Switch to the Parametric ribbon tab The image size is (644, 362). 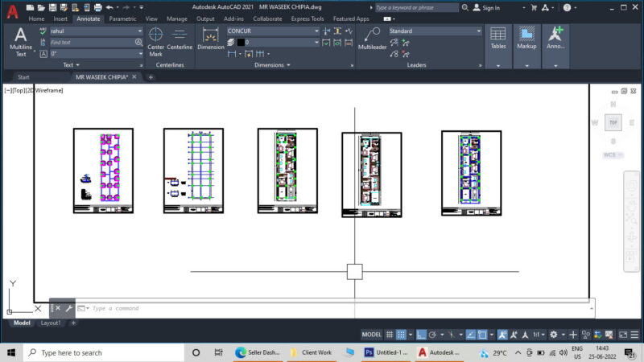[x=122, y=19]
